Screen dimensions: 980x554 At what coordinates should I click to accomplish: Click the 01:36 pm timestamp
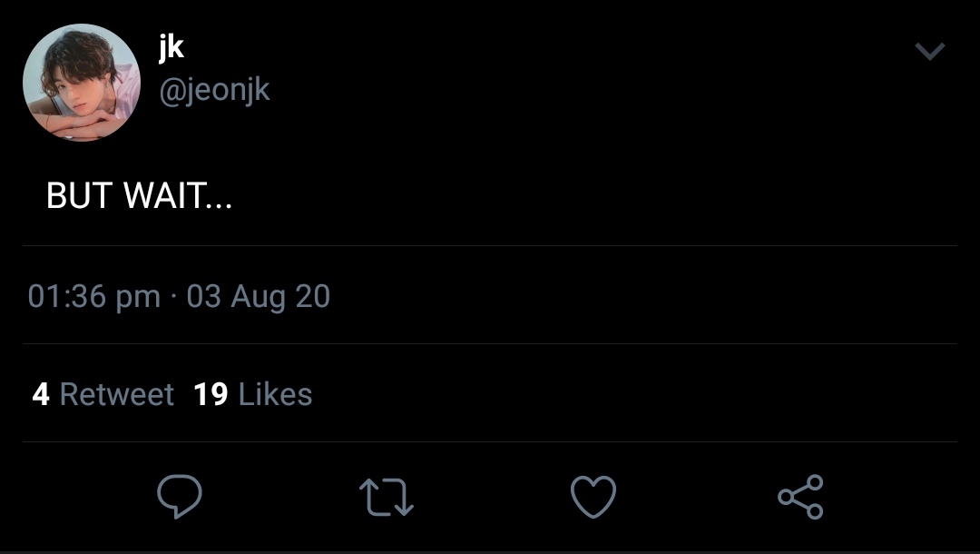click(93, 297)
